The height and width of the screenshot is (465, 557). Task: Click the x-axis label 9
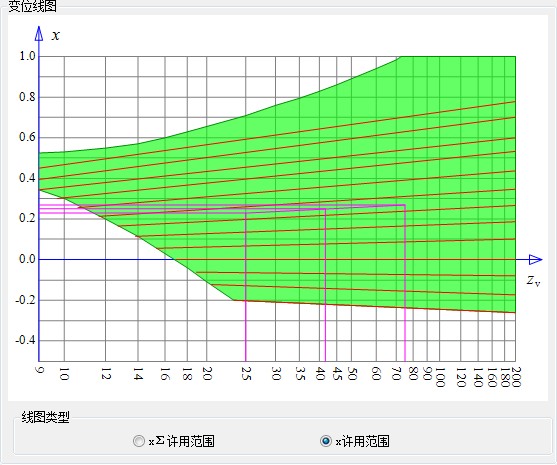tap(39, 370)
